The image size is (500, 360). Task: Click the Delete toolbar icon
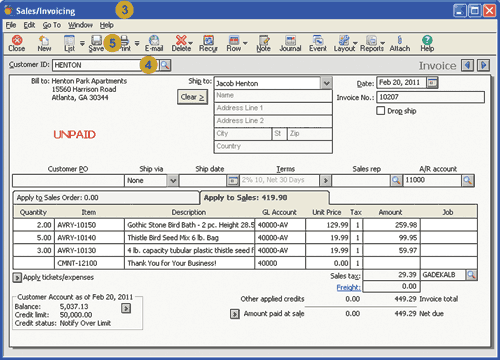[x=181, y=44]
